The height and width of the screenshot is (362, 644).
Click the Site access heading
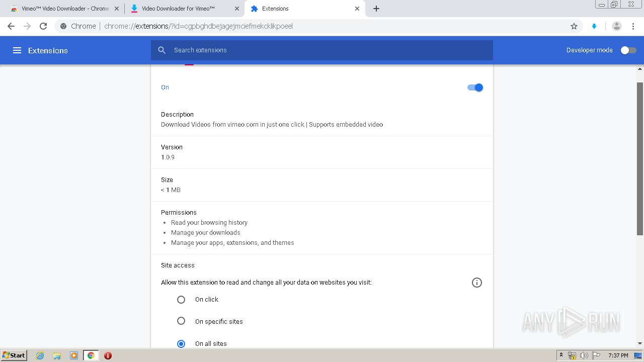[178, 265]
